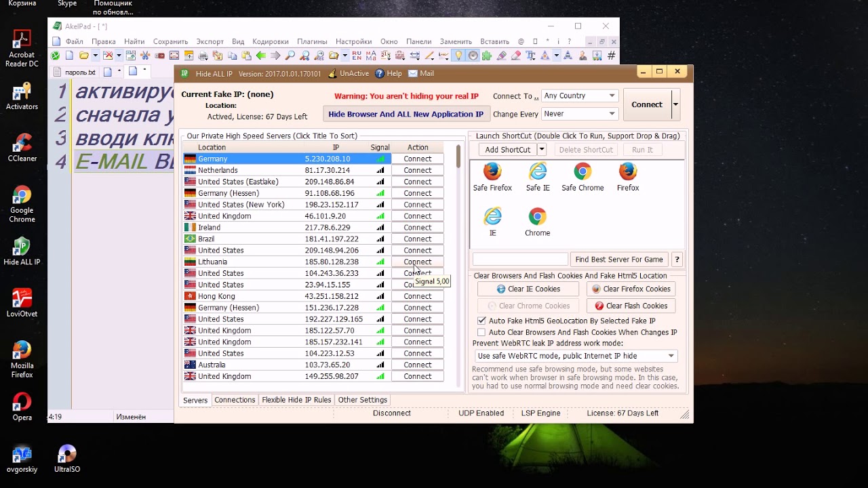The width and height of the screenshot is (868, 488).
Task: Open LoviOtvet desktop icon
Action: (x=22, y=303)
